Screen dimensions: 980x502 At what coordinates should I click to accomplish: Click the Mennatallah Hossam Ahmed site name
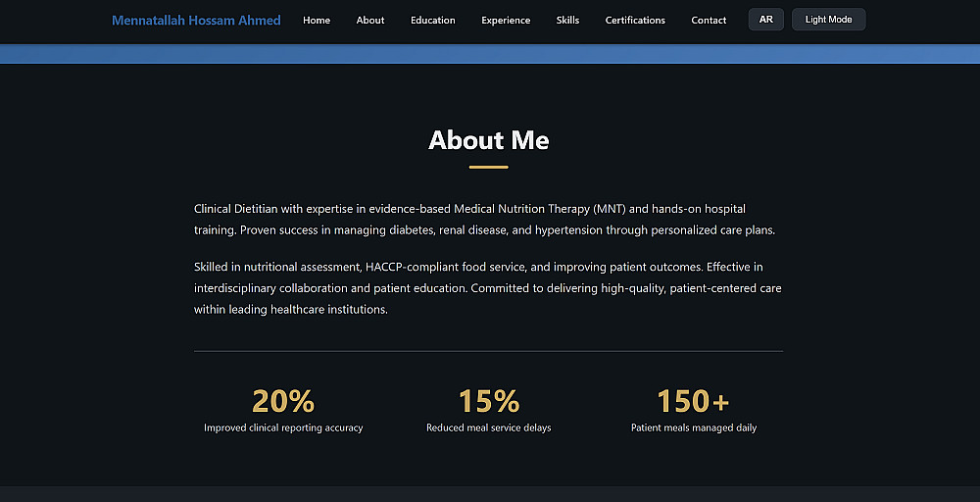coord(196,20)
